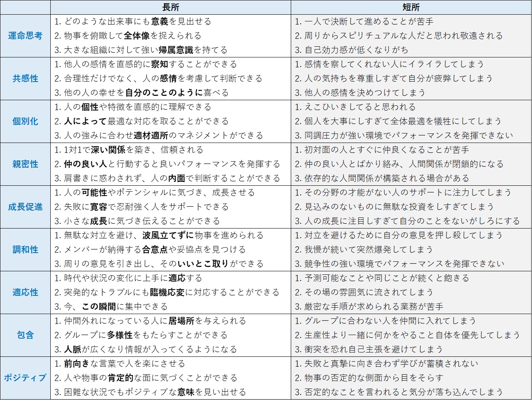The image size is (532, 400).
Task: Click text 感情を察してくれない人にイライラしてしまう
Action: [x=394, y=64]
